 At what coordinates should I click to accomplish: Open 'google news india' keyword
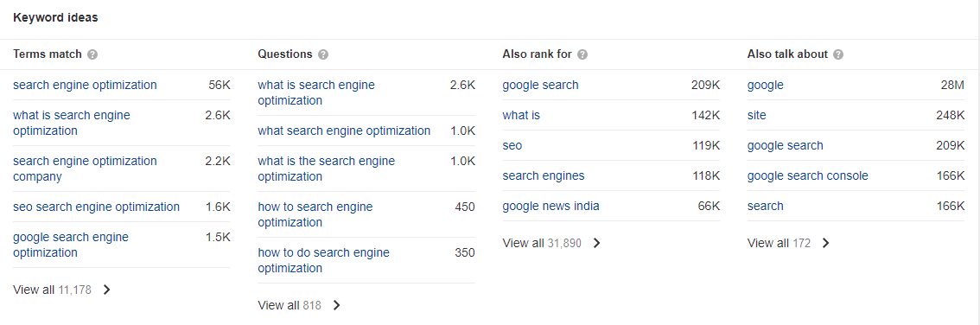click(550, 206)
